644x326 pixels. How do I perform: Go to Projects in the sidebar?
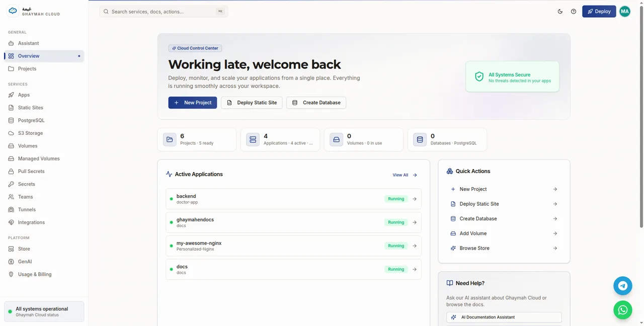tap(44, 68)
